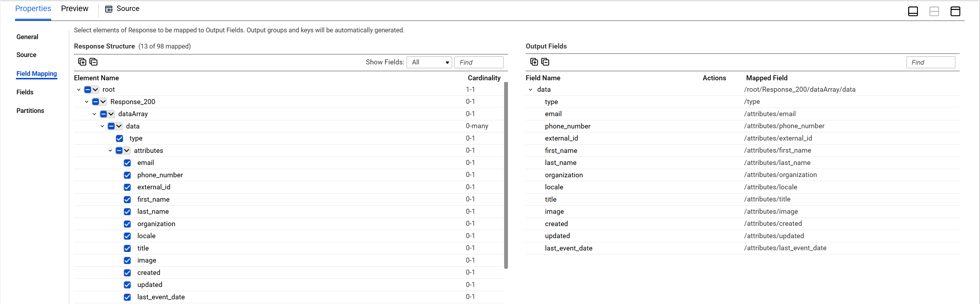Select the Field Mapping section
The image size is (980, 304).
[36, 74]
